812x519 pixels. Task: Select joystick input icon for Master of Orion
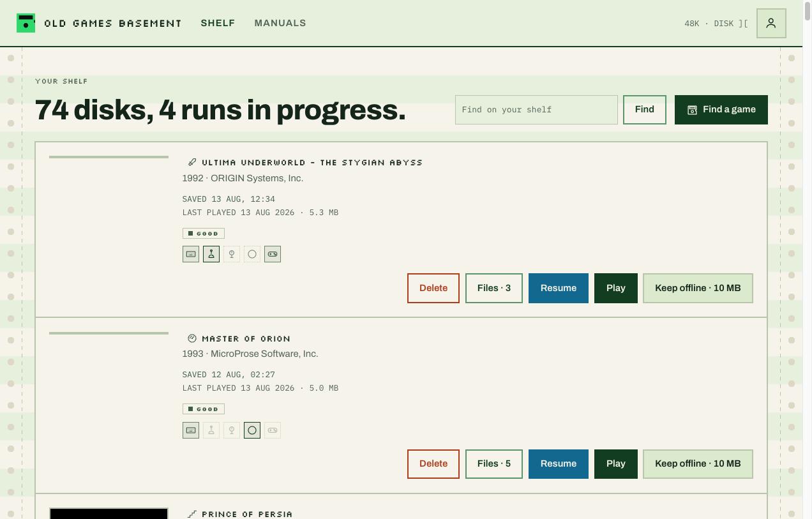coord(211,430)
